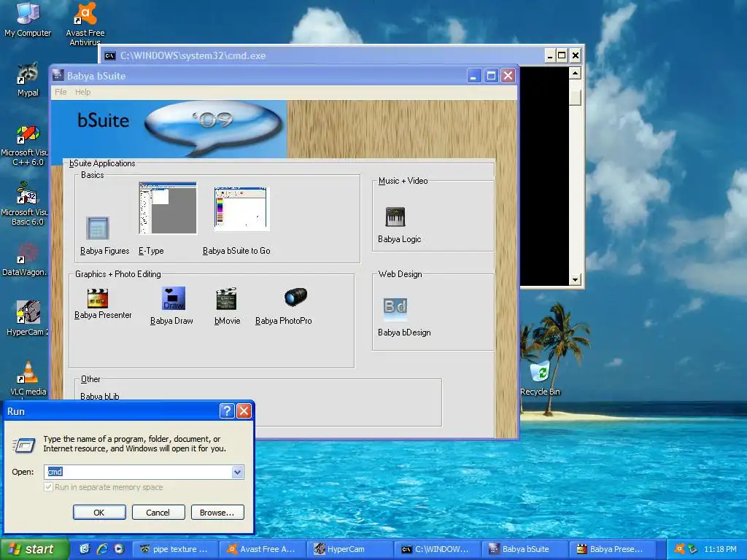Switch to Avast Free A... taskbar button
Viewport: 747px width, 560px height.
click(x=262, y=549)
